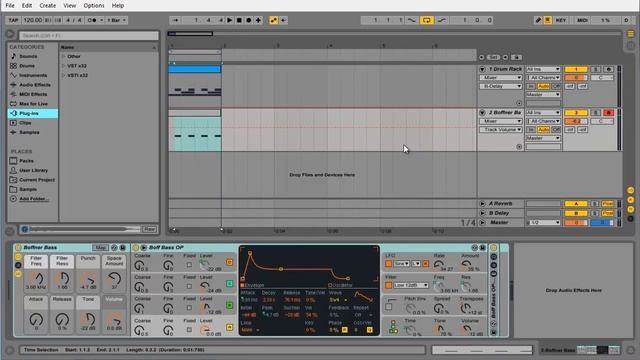Screen dimensions: 640x360
Task: Fold the 2 Boffner Bass track
Action: click(x=482, y=113)
